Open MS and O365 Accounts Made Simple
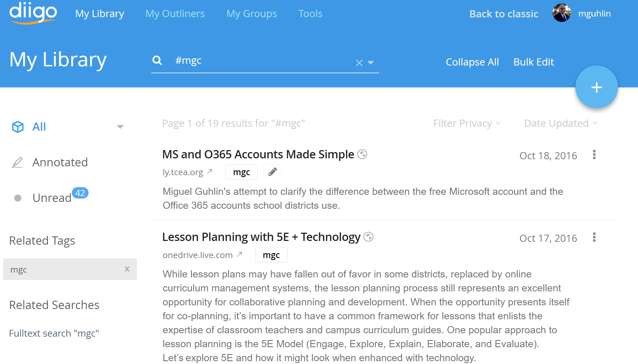Viewport: 638px width, 364px height. coord(258,154)
